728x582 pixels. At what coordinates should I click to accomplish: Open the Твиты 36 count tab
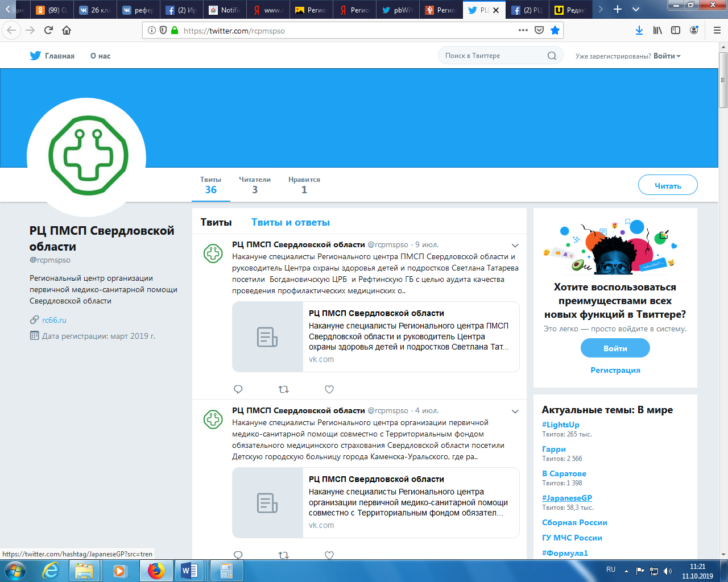[x=211, y=185]
